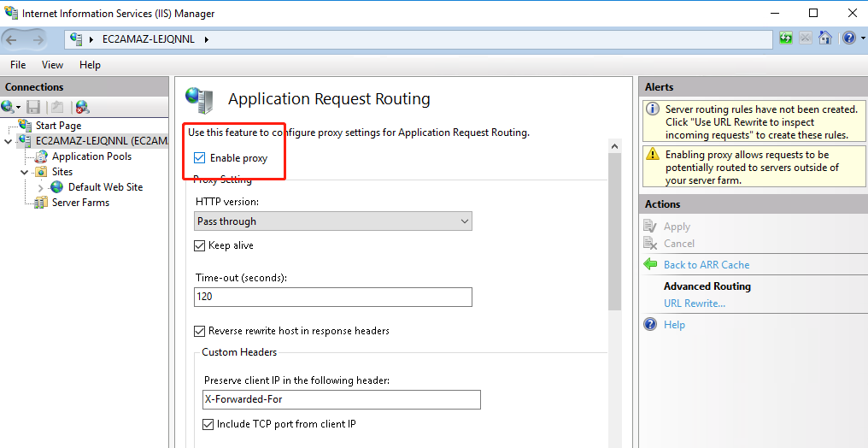Open the HTTP version dropdown
The width and height of the screenshot is (868, 448).
pos(333,221)
